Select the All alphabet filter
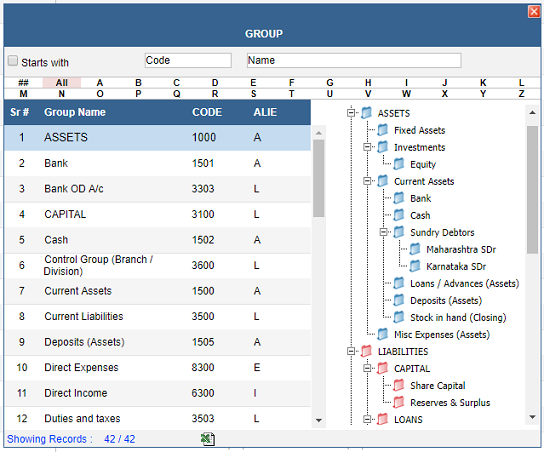The width and height of the screenshot is (544, 452). (x=62, y=83)
